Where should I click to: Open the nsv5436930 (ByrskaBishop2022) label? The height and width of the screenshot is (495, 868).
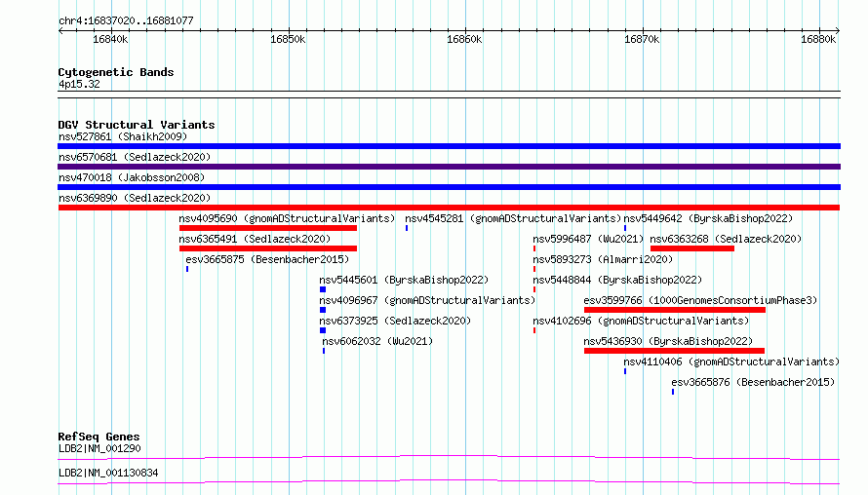click(668, 341)
